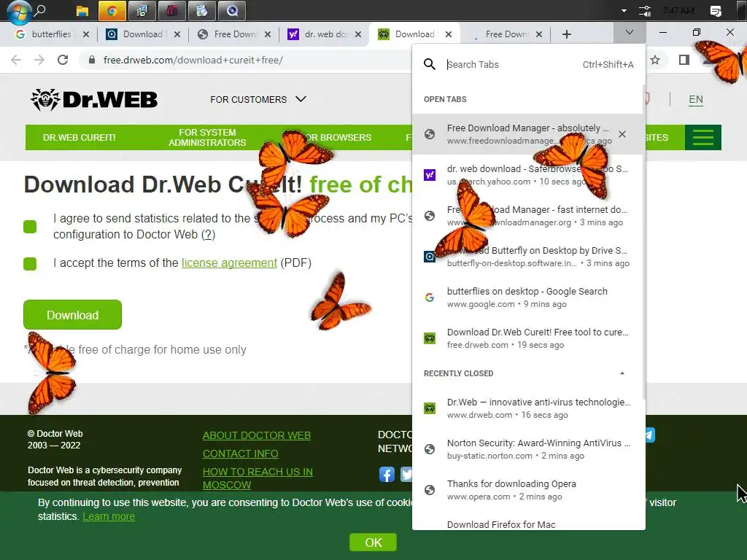The image size is (747, 560).
Task: Switch language via EN link
Action: [695, 99]
